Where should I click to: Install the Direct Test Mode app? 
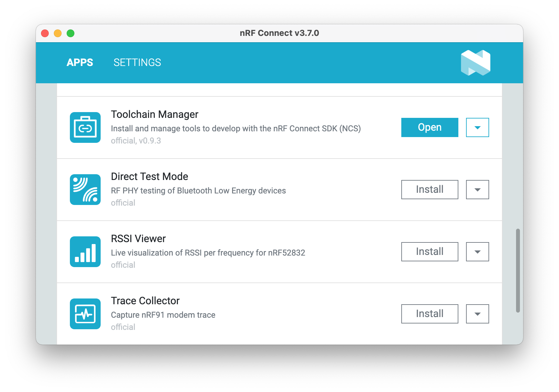(x=430, y=190)
